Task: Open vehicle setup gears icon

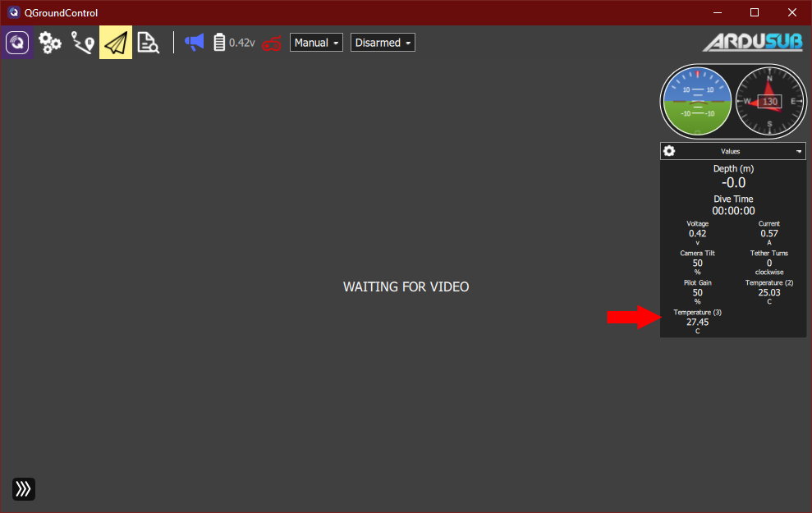Action: [50, 43]
